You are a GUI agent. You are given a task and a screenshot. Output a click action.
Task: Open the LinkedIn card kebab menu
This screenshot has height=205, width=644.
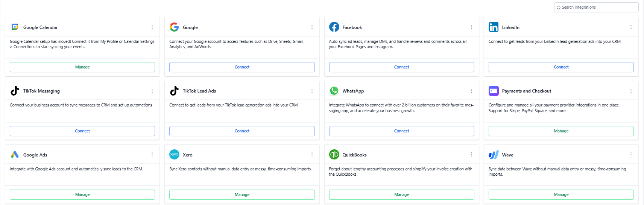point(631,27)
